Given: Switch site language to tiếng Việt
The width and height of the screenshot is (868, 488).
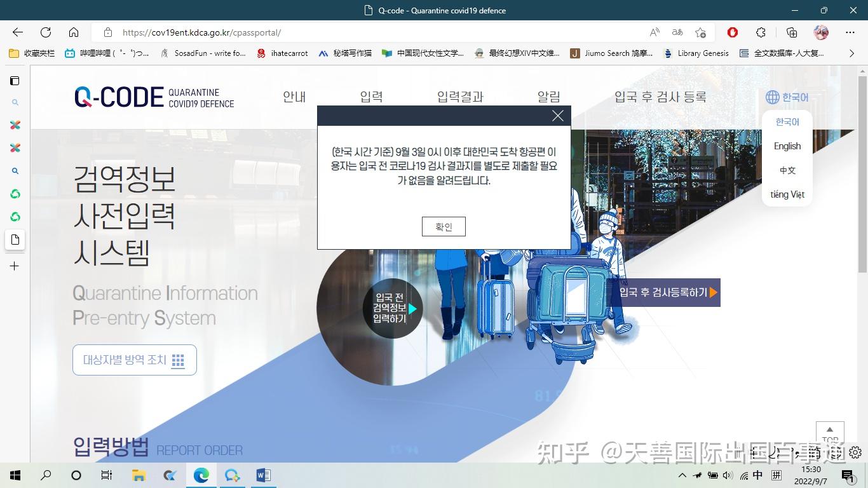Looking at the screenshot, I should [787, 194].
